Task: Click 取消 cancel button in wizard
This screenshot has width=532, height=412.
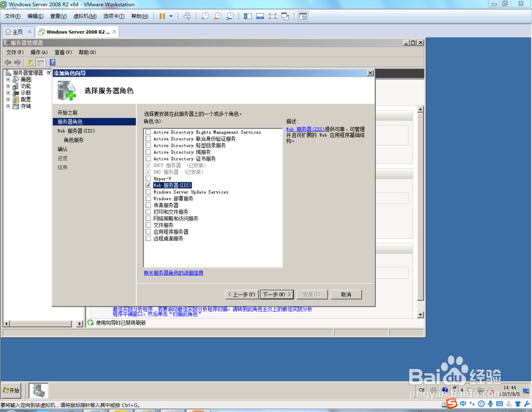Action: [x=346, y=295]
